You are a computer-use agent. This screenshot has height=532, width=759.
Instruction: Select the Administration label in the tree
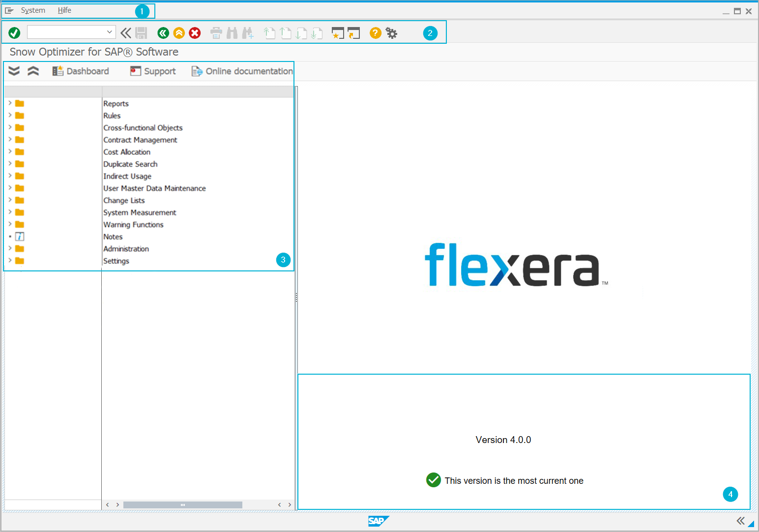click(x=126, y=249)
